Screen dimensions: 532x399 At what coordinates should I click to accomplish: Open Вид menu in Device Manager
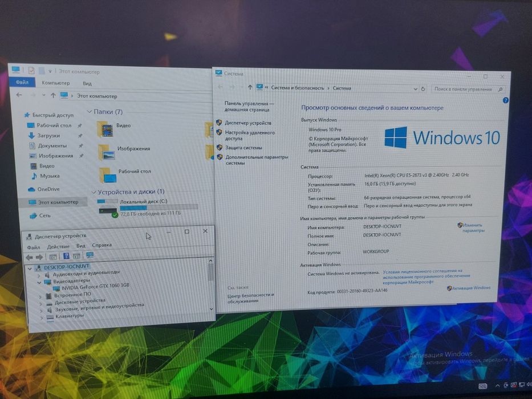coord(81,246)
